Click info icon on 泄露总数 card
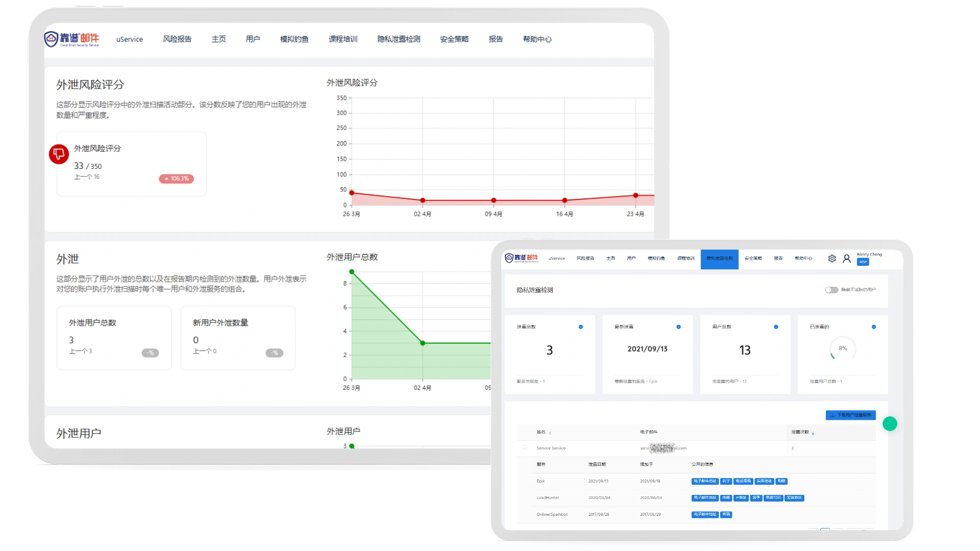980x551 pixels. (581, 327)
